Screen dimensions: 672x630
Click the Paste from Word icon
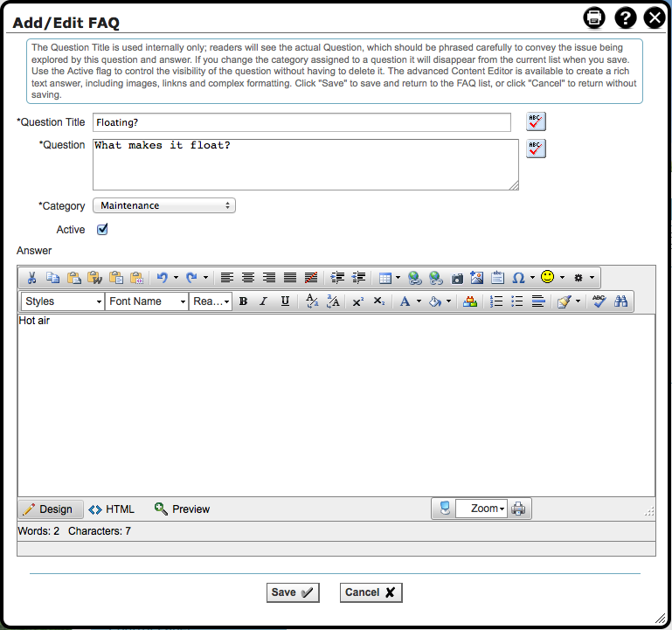(x=94, y=278)
